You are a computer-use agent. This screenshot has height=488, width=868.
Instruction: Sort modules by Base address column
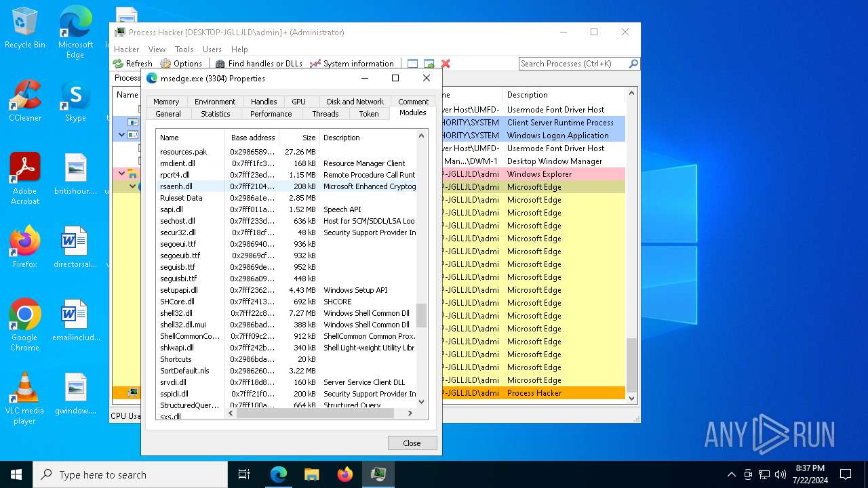click(252, 138)
